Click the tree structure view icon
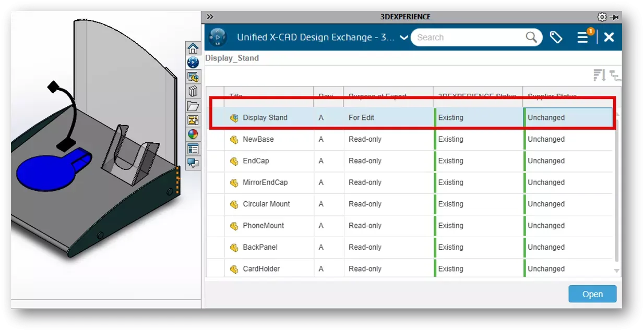The height and width of the screenshot is (331, 644). (616, 76)
